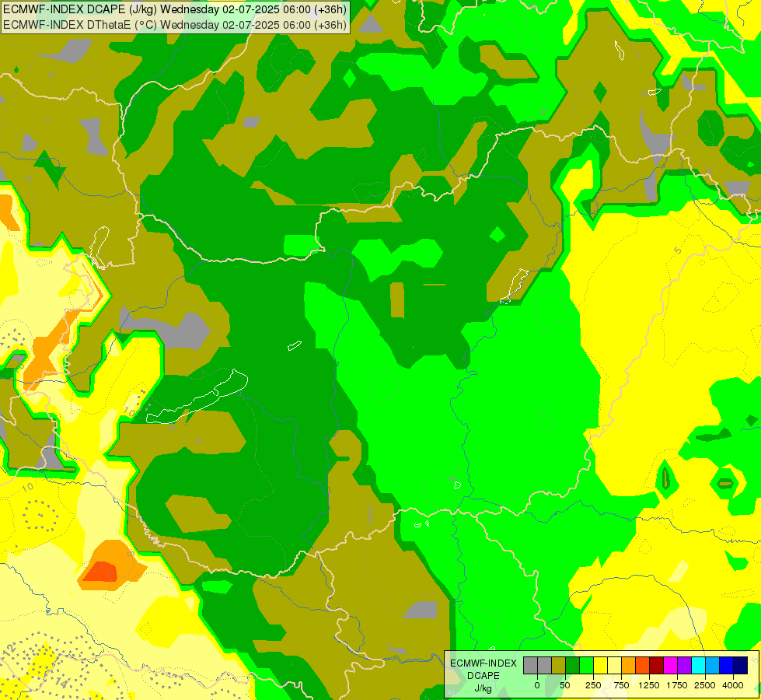This screenshot has height=700, width=761.
Task: Pick the bright green legend swatch
Action: click(587, 665)
